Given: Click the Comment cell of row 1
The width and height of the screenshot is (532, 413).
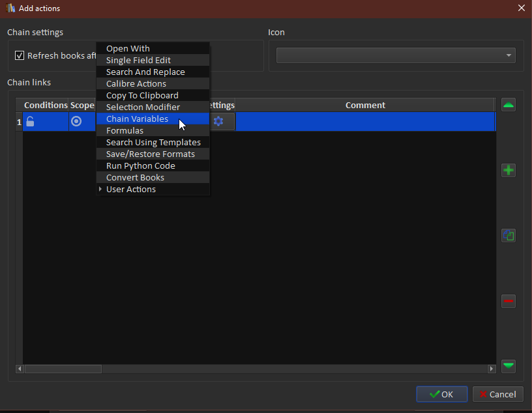Looking at the screenshot, I should (365, 121).
